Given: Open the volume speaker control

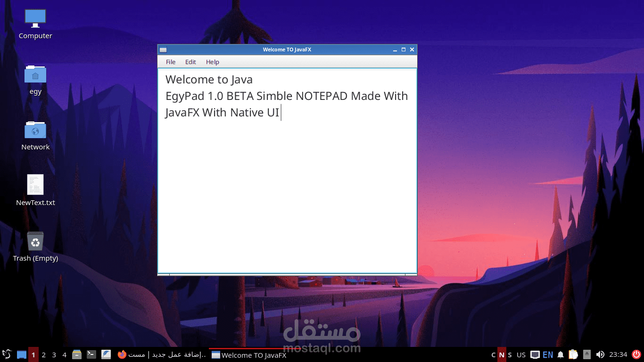Looking at the screenshot, I should (600, 354).
